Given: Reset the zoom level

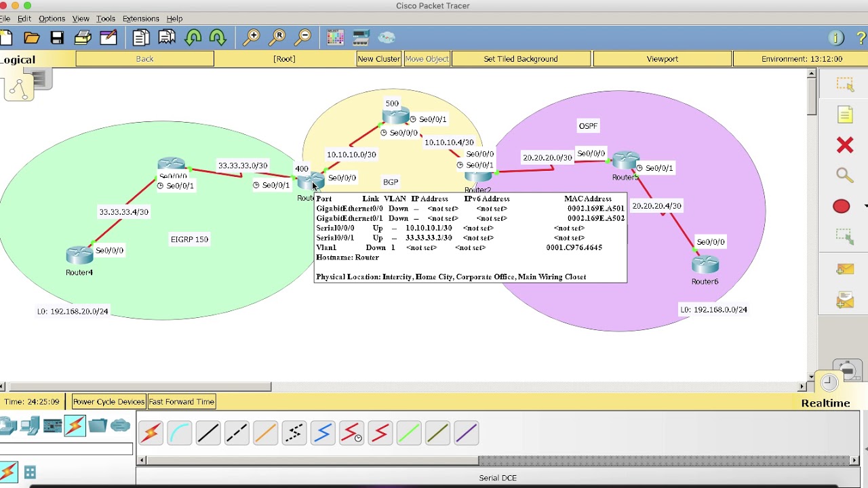Looking at the screenshot, I should (277, 37).
